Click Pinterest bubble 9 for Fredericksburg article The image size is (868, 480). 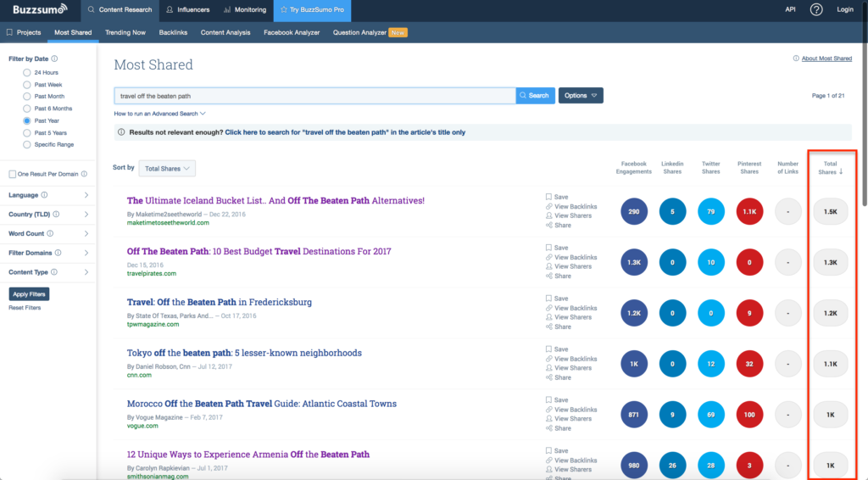pyautogui.click(x=749, y=313)
